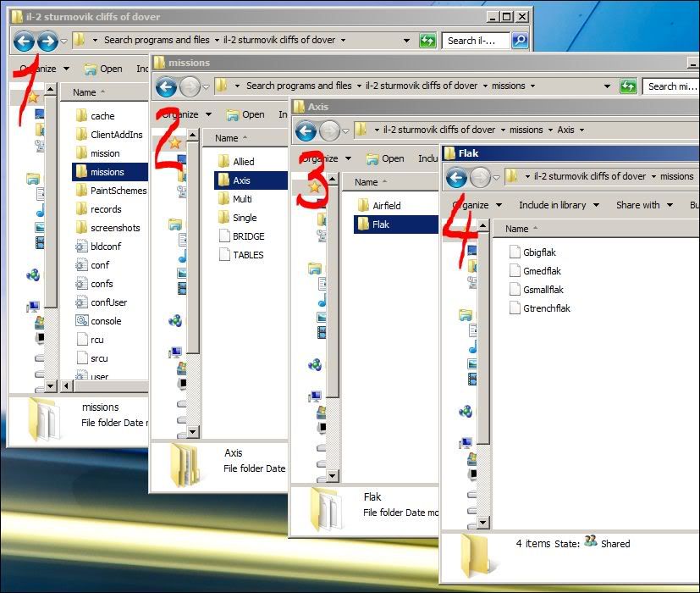700x593 pixels.
Task: Select the srcu file name
Action: coord(99,358)
